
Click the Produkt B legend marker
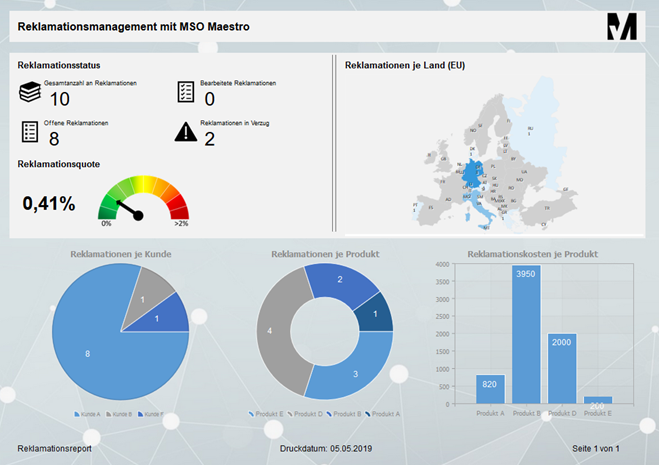pos(329,414)
